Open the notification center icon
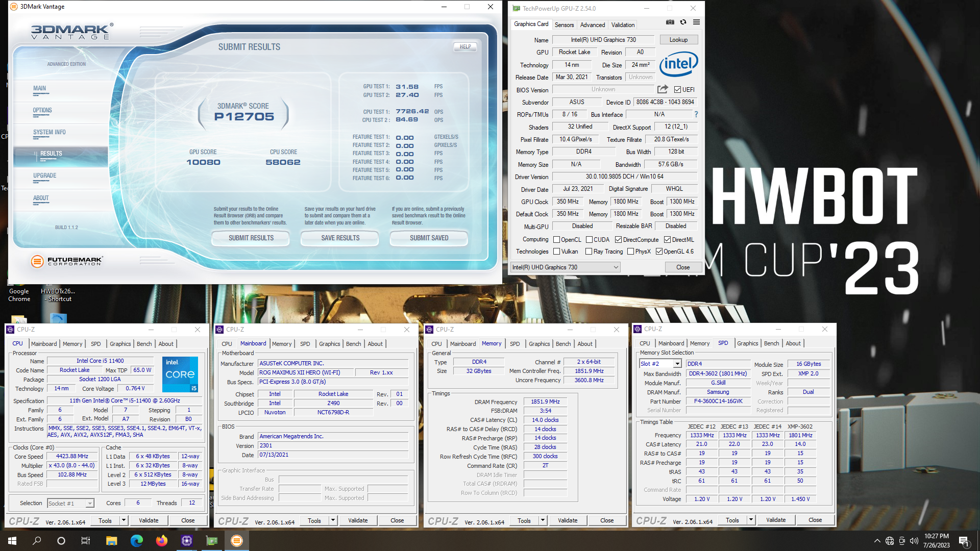This screenshot has width=980, height=551. [964, 541]
